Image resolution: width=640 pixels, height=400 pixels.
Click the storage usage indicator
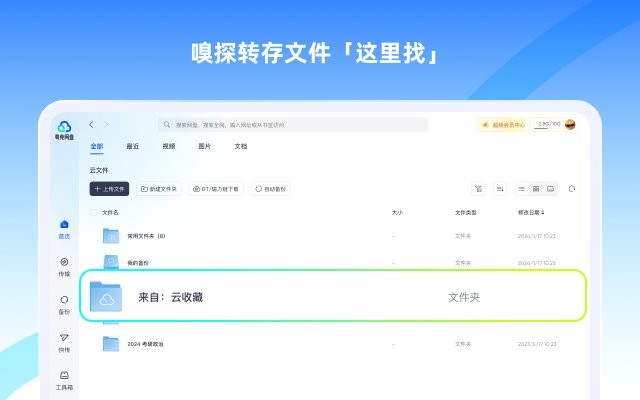coord(547,124)
